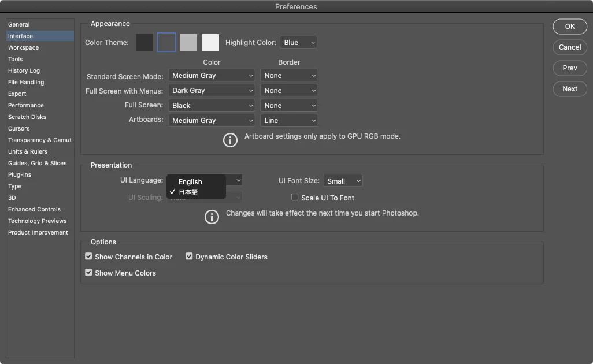Open Full Screen with Menus color dropdown
593x364 pixels.
pyautogui.click(x=212, y=90)
